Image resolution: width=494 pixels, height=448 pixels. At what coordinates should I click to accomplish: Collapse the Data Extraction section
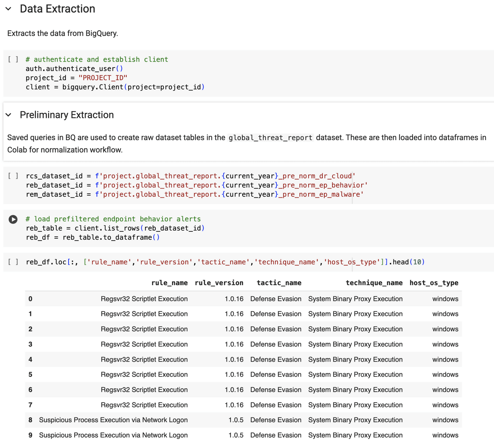coord(9,9)
